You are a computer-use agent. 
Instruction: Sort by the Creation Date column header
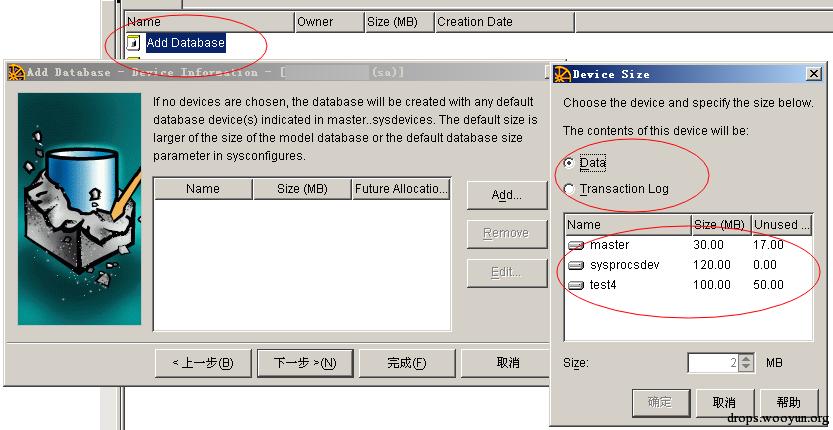coord(474,21)
